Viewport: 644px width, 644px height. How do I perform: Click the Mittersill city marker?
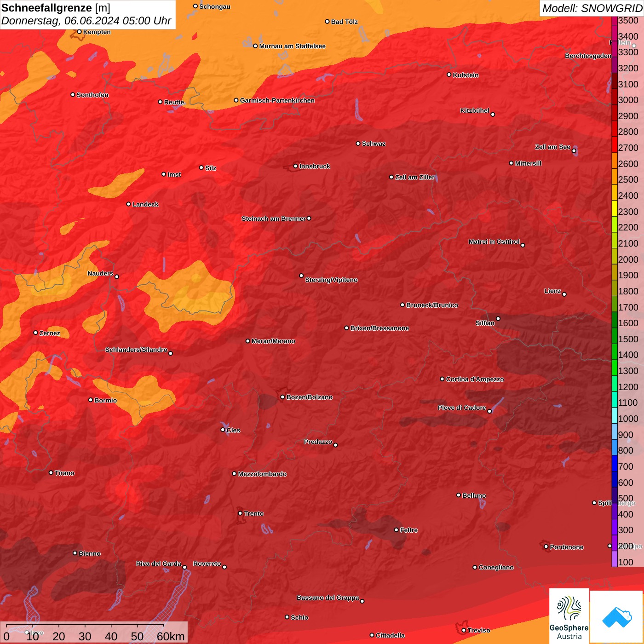point(511,163)
